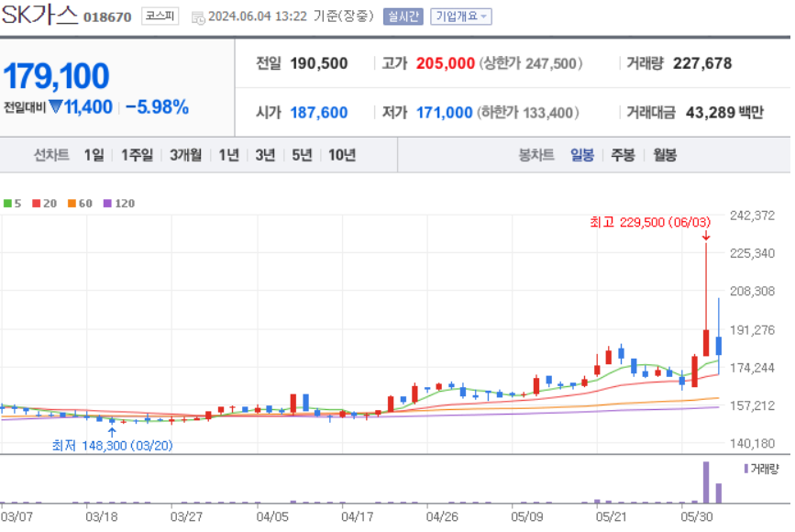Click the SK가스 stock name title
Screen dimensions: 795x532
[x=39, y=16]
